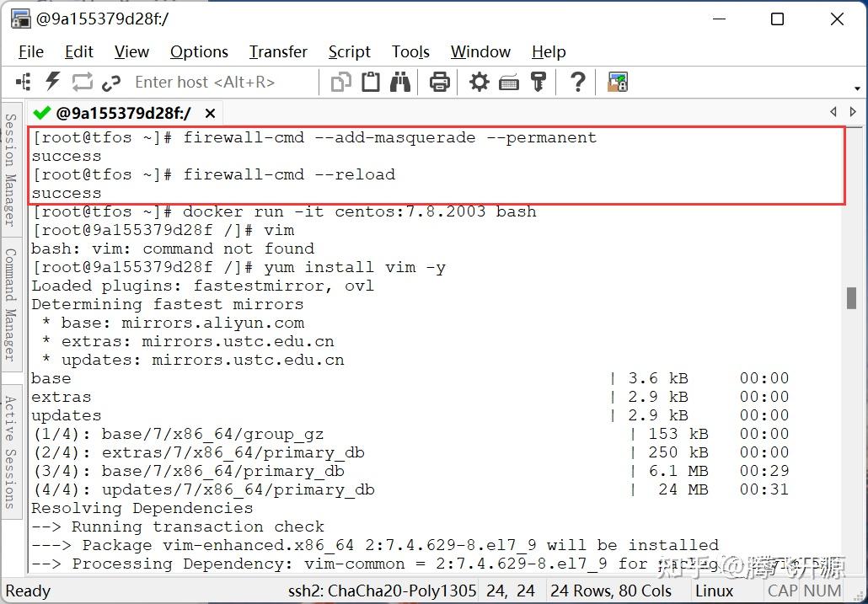This screenshot has width=868, height=604.
Task: Click the tab scroll right arrow
Action: [853, 112]
